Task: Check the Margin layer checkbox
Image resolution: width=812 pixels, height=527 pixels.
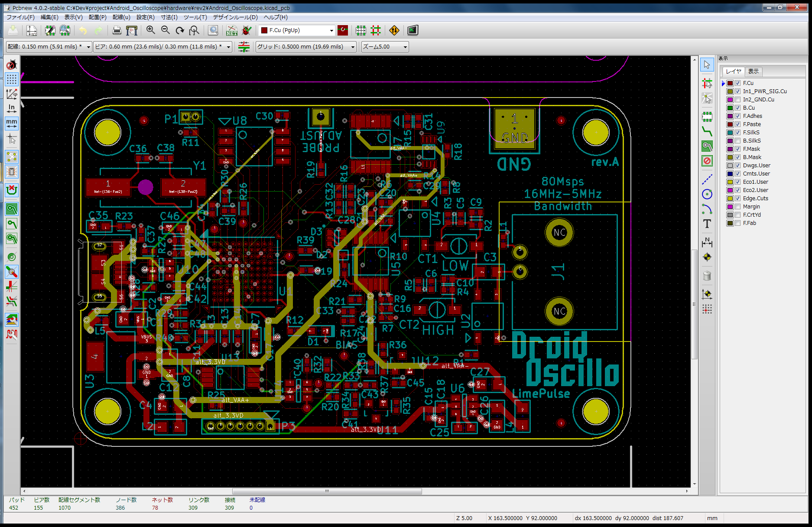Action: [x=737, y=207]
